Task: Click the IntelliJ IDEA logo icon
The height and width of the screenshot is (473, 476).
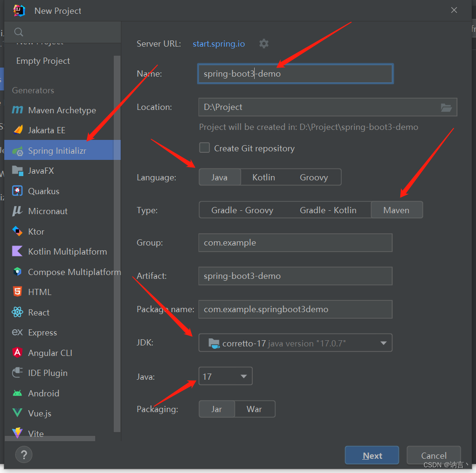Action: coord(19,10)
